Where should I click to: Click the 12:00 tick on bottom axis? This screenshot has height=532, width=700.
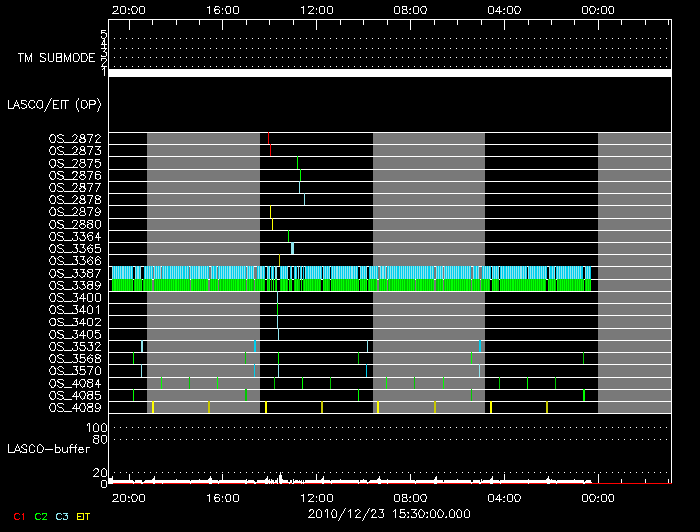(x=316, y=496)
